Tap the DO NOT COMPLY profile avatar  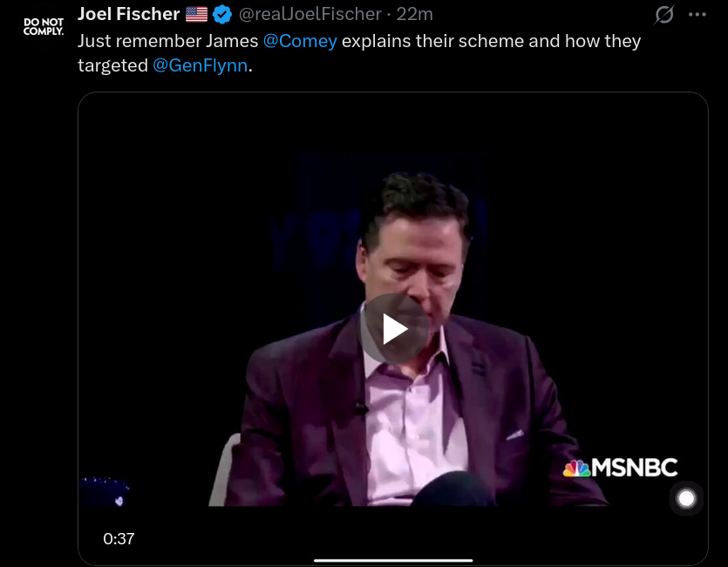click(x=44, y=26)
